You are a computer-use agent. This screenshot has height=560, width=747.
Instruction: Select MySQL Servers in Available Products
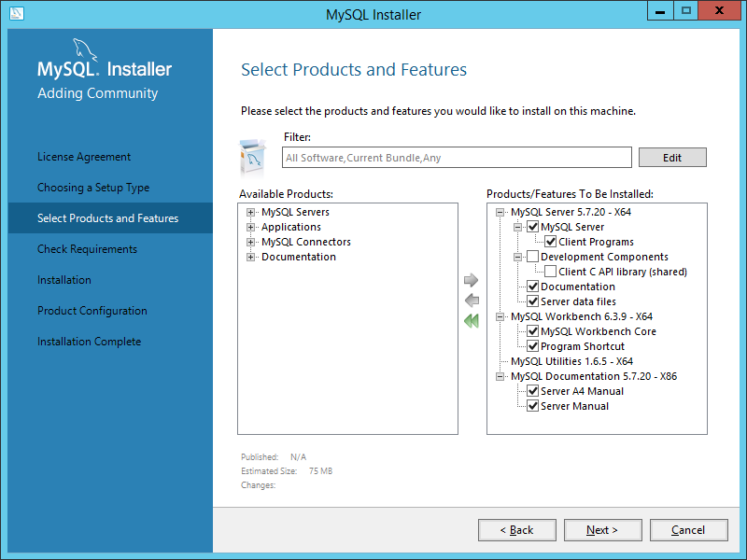[295, 213]
